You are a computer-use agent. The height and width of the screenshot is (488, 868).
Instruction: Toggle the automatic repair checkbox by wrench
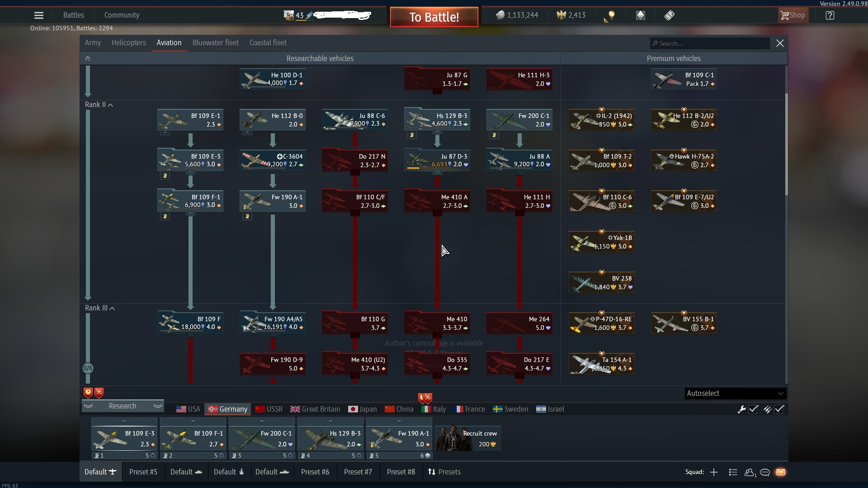point(753,409)
